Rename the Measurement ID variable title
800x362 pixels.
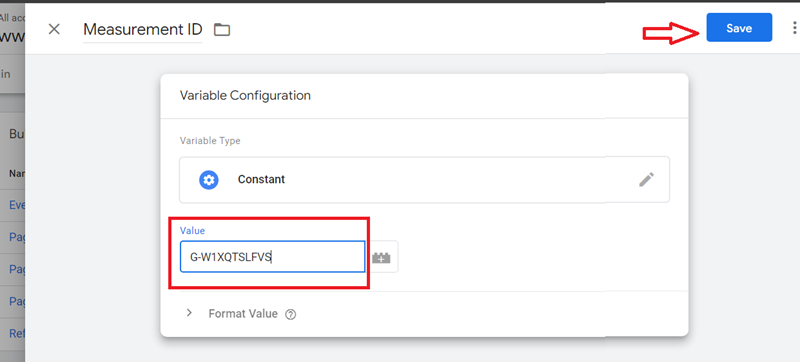[x=143, y=30]
